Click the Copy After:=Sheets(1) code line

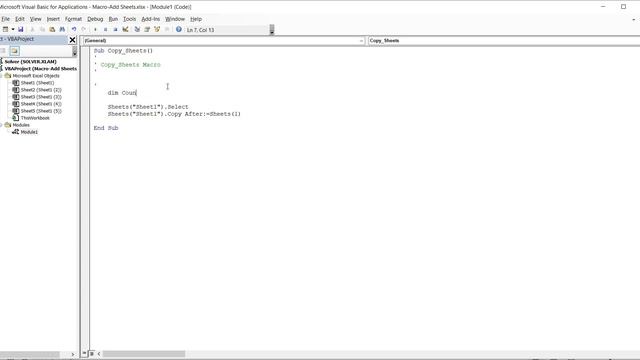(x=174, y=114)
